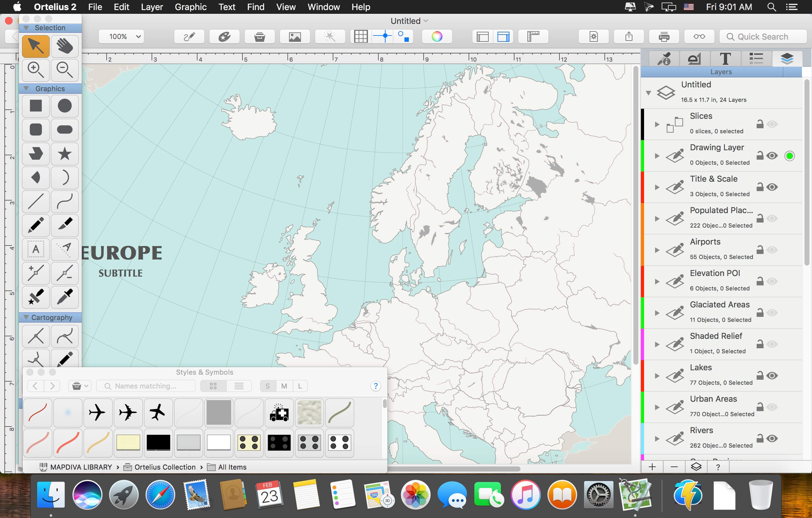Select the Star shape tool
The image size is (812, 518).
[x=64, y=154]
